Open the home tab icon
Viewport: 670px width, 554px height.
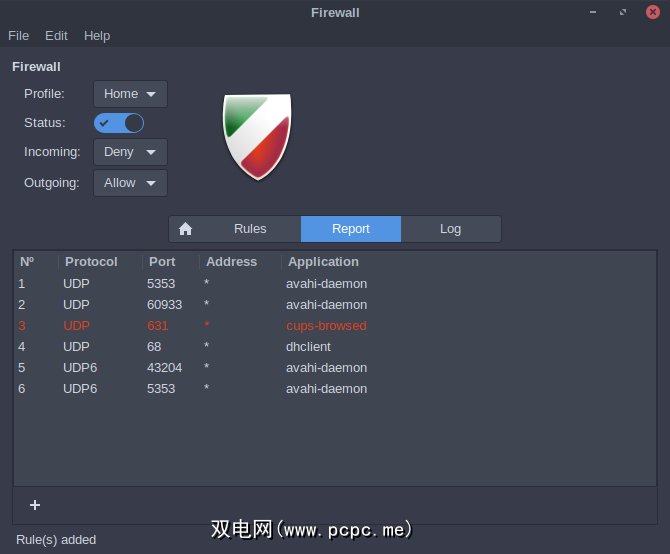click(185, 229)
